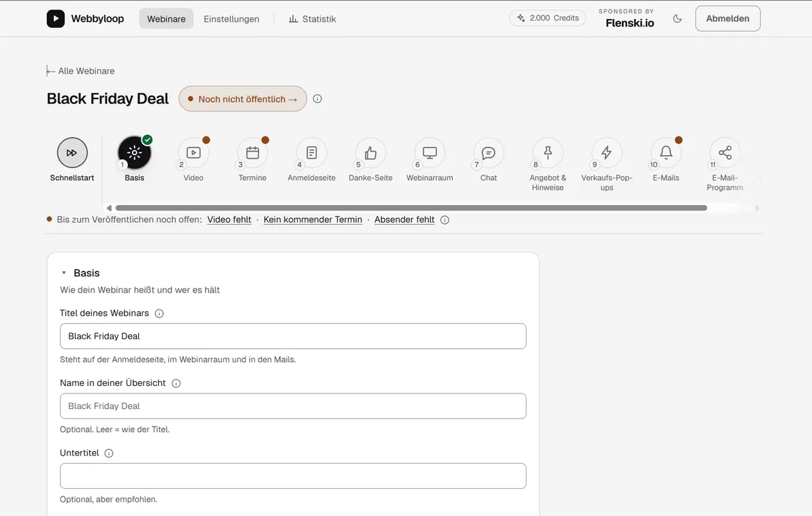
Task: Click the Abmelden button
Action: click(727, 19)
